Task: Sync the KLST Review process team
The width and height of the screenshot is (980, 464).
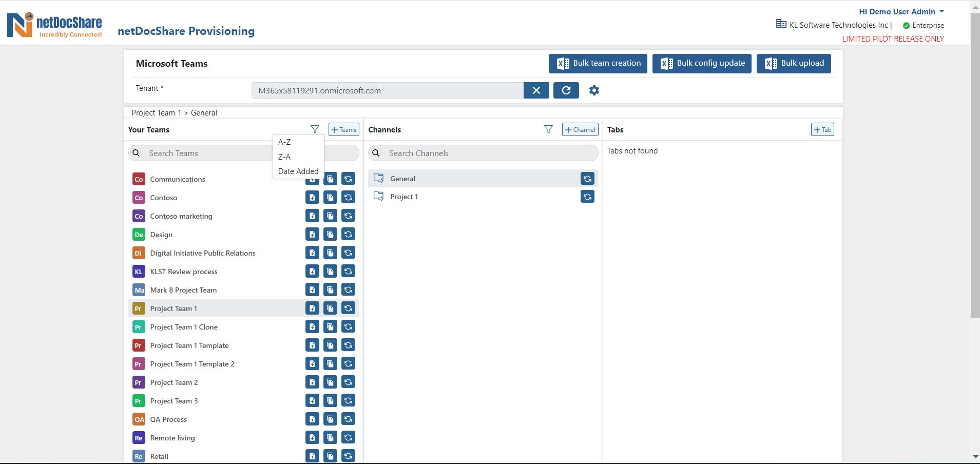Action: tap(348, 271)
